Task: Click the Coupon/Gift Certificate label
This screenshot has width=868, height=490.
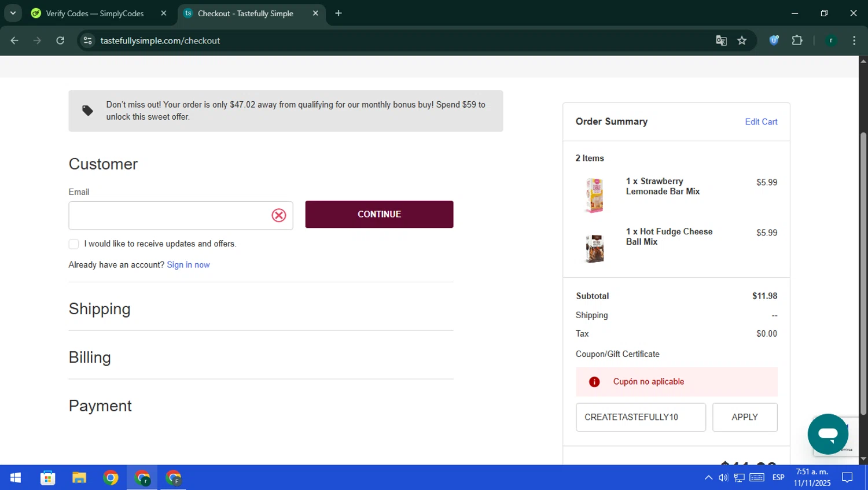Action: pos(617,354)
